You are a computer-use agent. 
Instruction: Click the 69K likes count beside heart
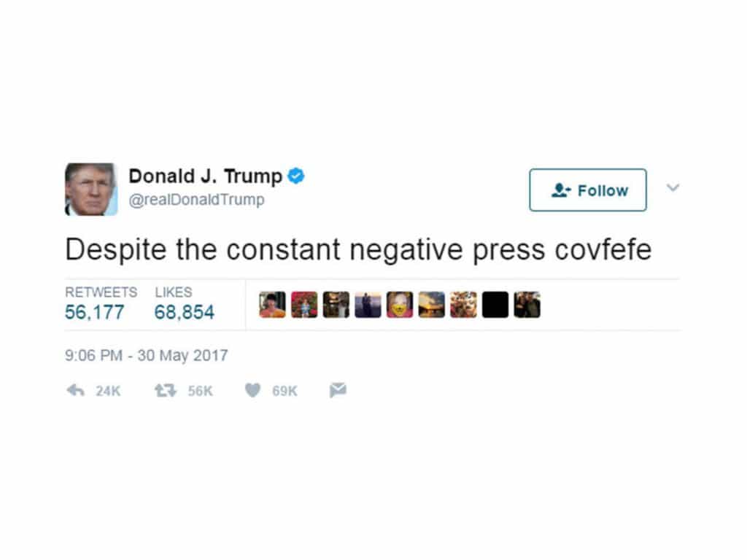tap(285, 391)
